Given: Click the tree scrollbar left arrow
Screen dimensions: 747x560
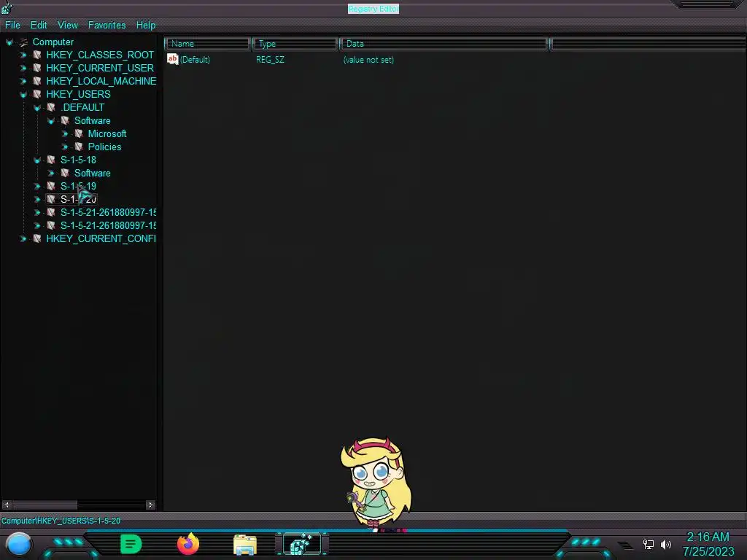Looking at the screenshot, I should click(x=7, y=505).
